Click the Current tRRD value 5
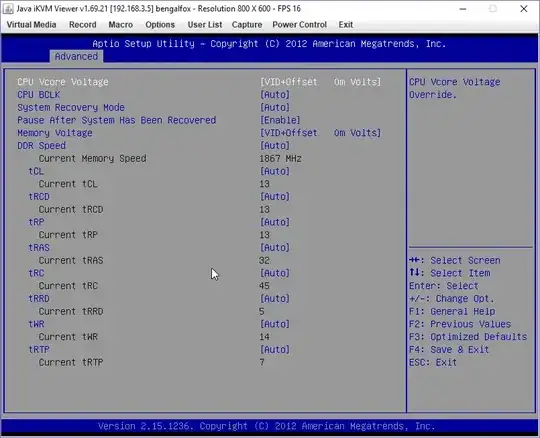 point(262,311)
